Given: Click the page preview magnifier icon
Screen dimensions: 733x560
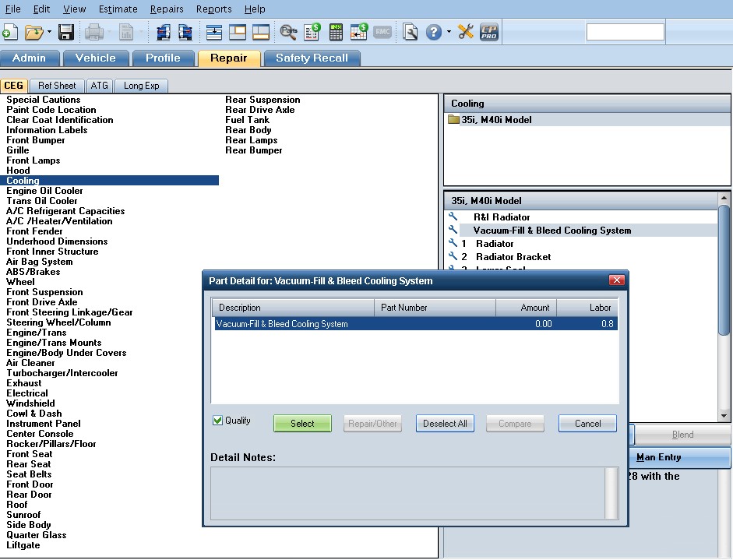Looking at the screenshot, I should coord(410,32).
